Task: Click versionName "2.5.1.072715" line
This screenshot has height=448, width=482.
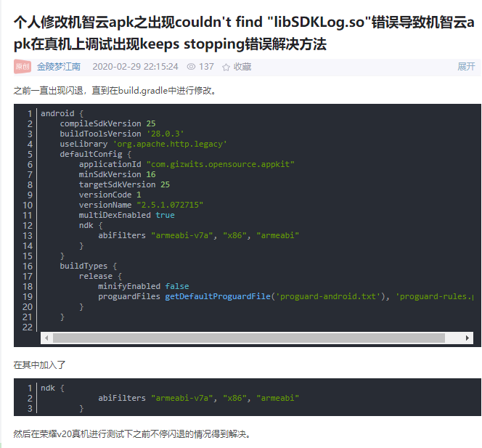Action: [x=141, y=205]
